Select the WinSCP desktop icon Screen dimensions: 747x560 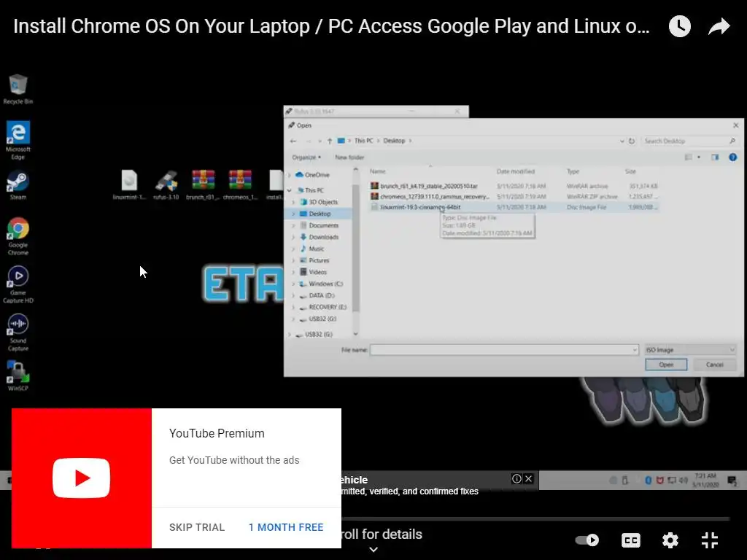pyautogui.click(x=18, y=376)
